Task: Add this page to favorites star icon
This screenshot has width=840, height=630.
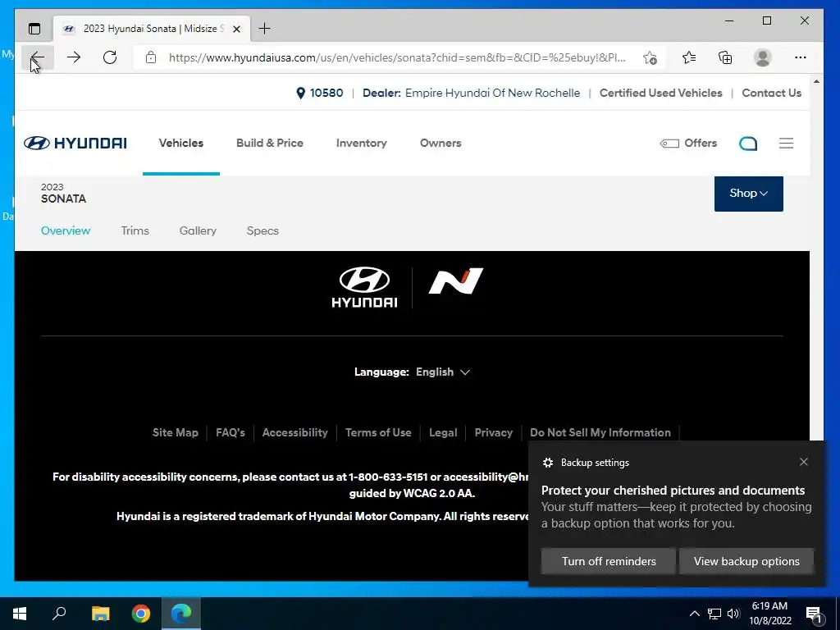Action: coord(650,58)
